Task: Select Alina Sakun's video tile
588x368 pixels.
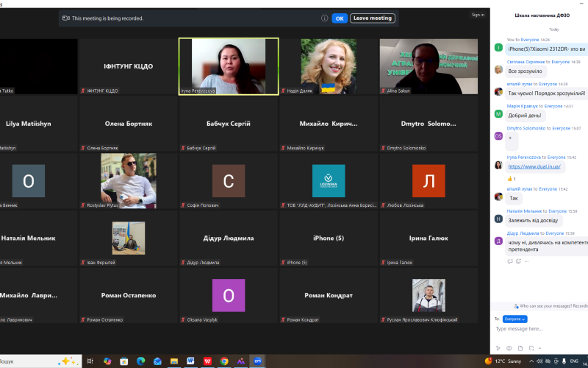Action: pyautogui.click(x=429, y=66)
